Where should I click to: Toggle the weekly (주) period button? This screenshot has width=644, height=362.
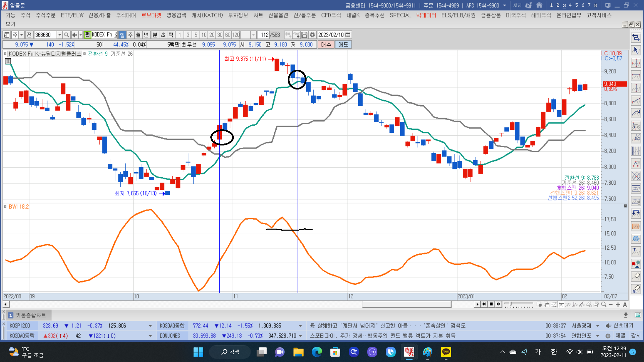(130, 35)
